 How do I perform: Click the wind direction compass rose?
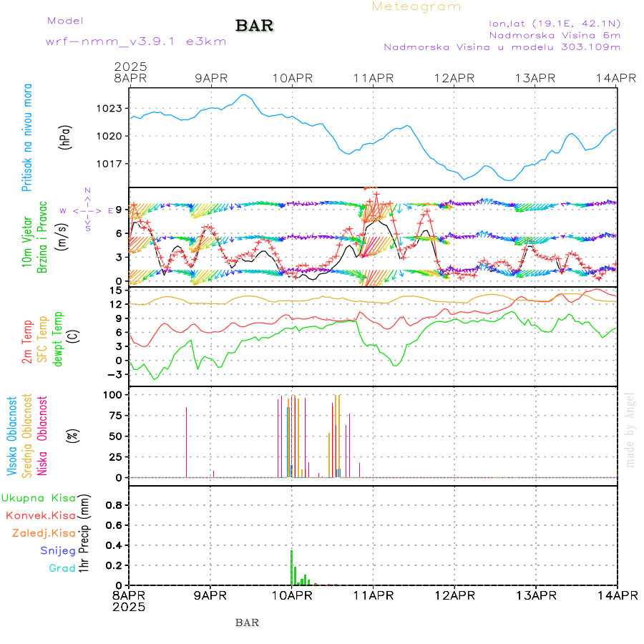pyautogui.click(x=87, y=210)
